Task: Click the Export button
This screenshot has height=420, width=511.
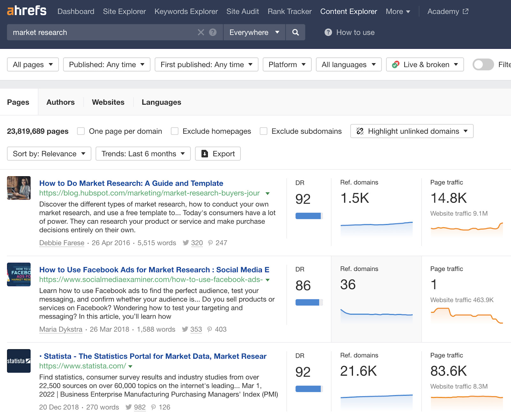Action: 218,154
